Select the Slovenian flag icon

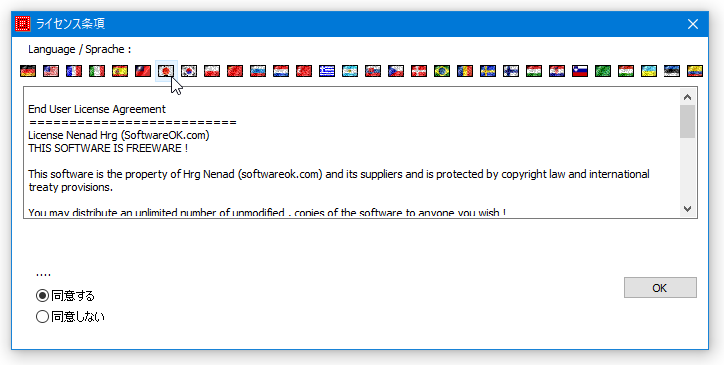(580, 71)
